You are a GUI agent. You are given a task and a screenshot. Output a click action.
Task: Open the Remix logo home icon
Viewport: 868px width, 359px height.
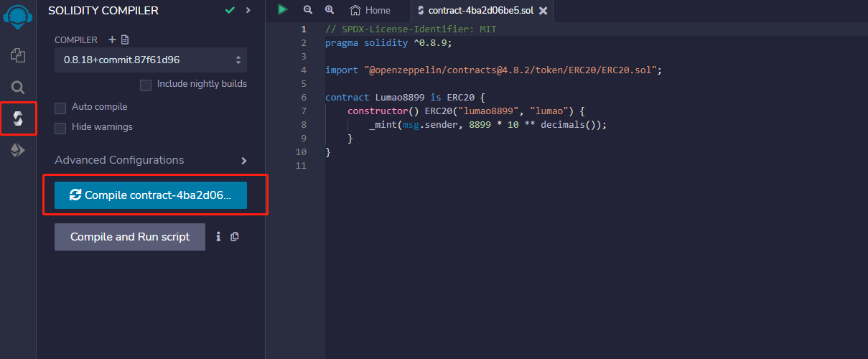(18, 16)
